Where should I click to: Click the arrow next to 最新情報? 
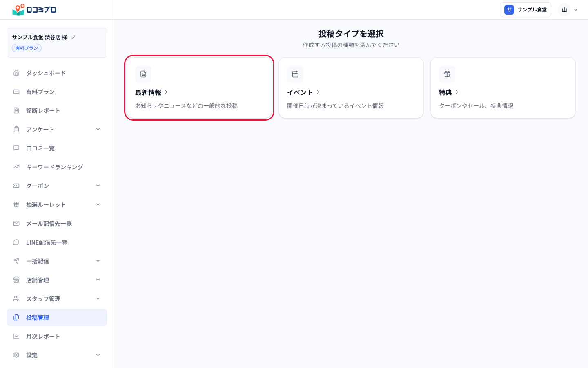coord(166,92)
